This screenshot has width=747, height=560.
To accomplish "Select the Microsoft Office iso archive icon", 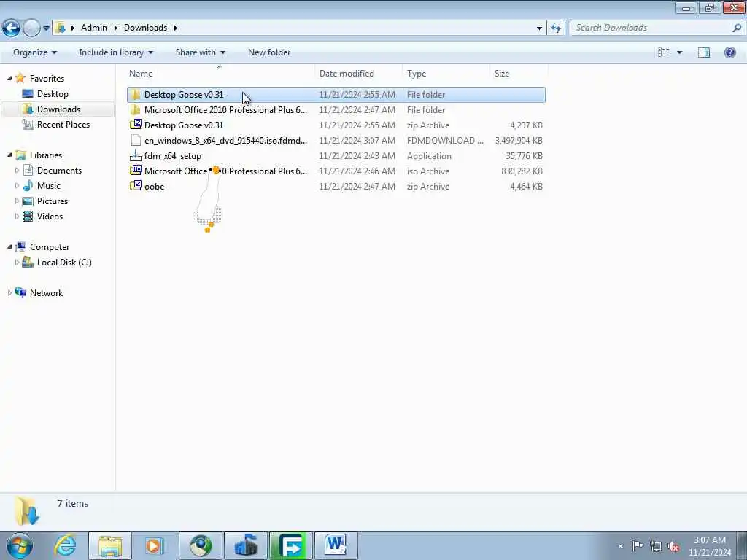I will [x=135, y=171].
